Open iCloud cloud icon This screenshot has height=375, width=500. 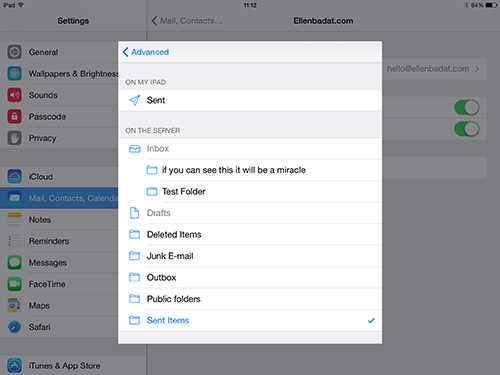click(x=14, y=176)
